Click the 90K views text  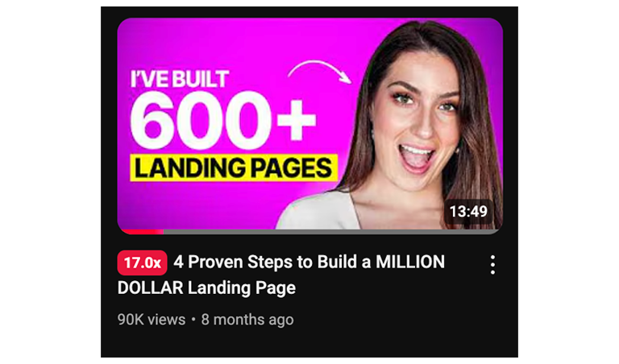[x=152, y=320]
